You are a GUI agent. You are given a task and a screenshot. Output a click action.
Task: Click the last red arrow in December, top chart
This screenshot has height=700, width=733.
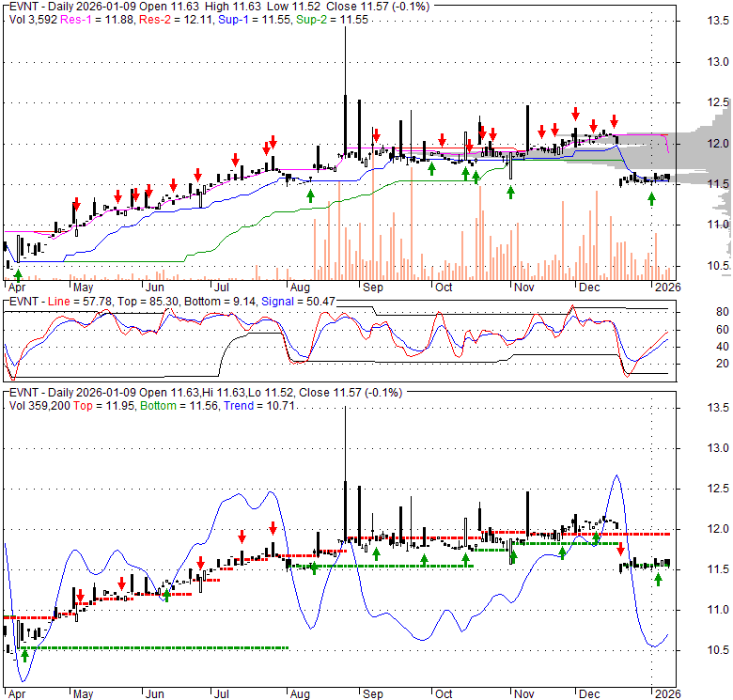coord(614,121)
